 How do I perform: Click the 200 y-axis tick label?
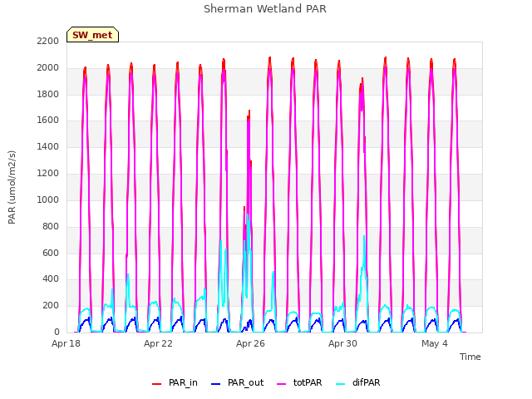coord(51,305)
